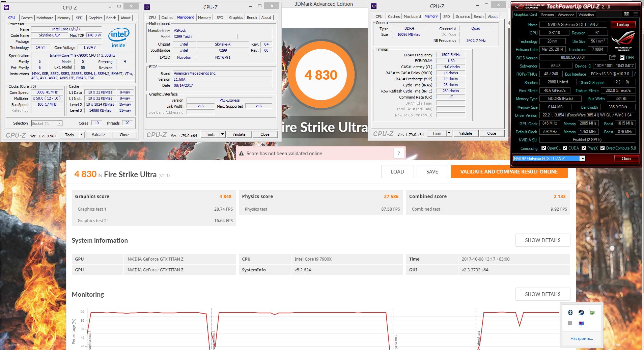Open About tab in CPU-Z Mainboard window

coord(266,18)
